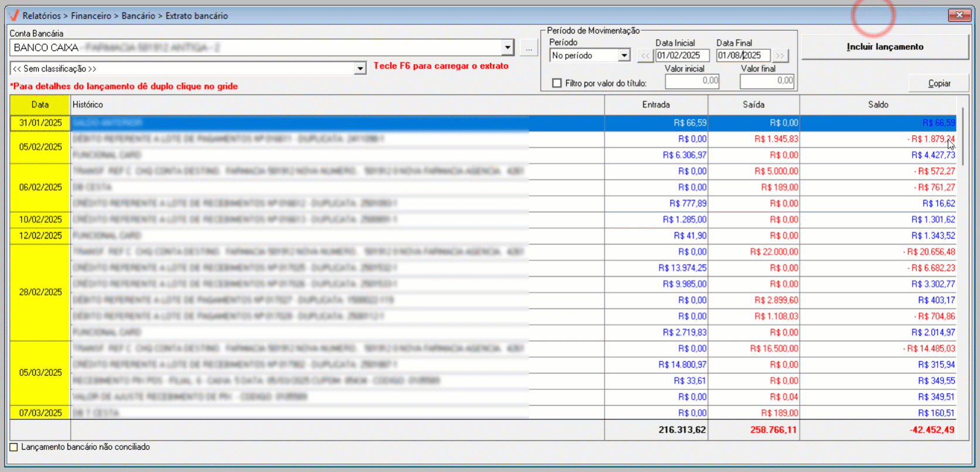980x472 pixels.
Task: Close the Extrato bancário window
Action: click(959, 15)
